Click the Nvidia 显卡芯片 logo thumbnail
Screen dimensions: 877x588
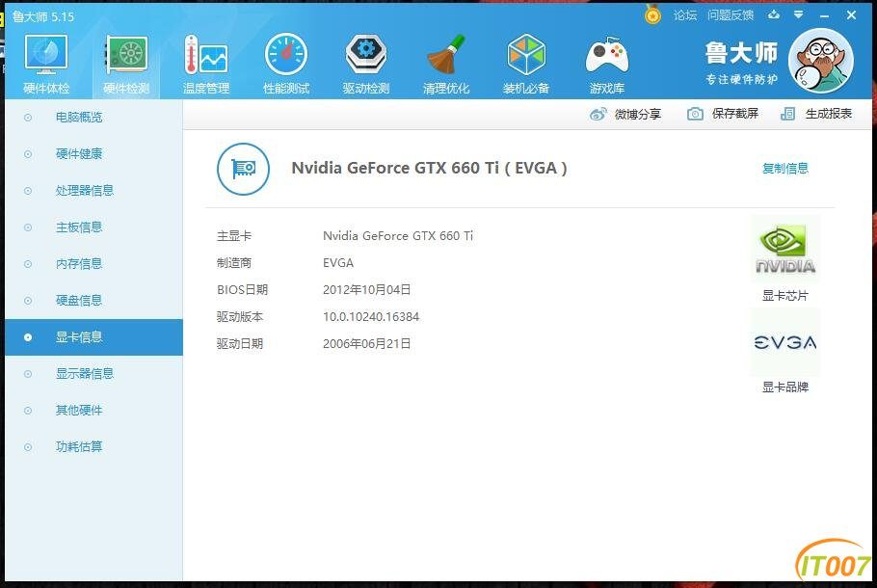tap(785, 250)
